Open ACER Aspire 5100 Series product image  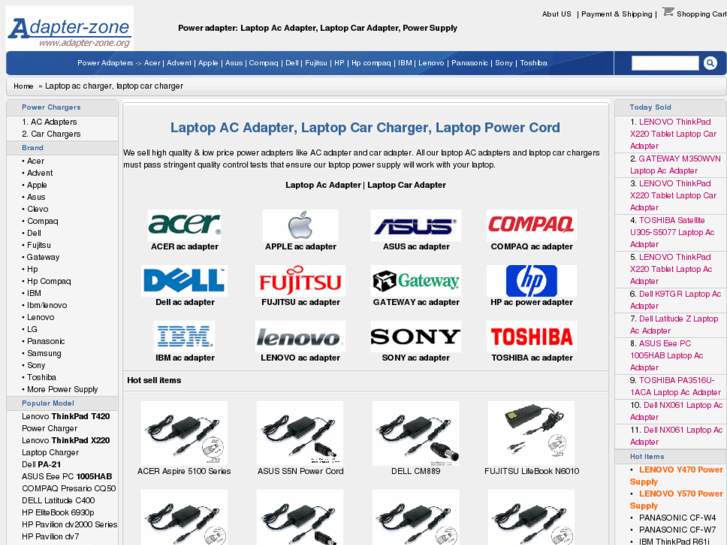[x=184, y=433]
